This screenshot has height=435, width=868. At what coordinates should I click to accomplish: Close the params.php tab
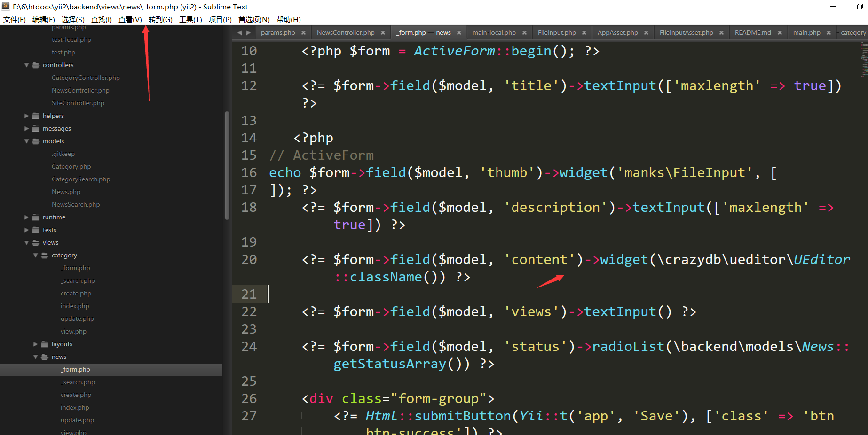(303, 33)
